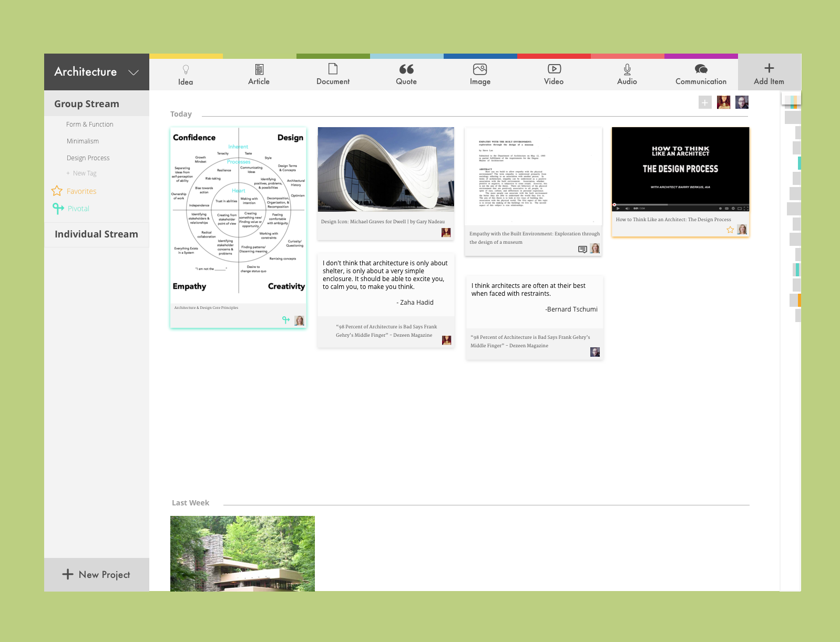Switch video to theater mode
Screen dimensions: 840x642
[740, 209]
